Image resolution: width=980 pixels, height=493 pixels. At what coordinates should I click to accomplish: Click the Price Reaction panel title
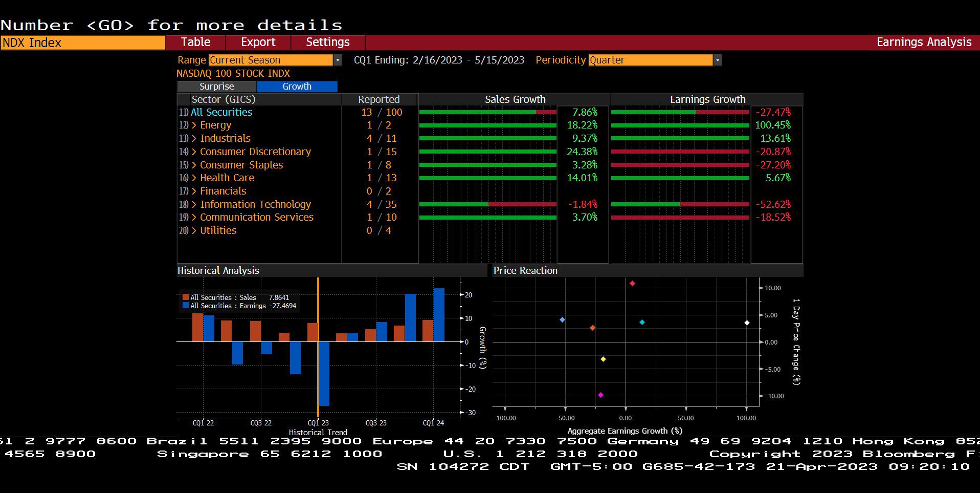525,270
